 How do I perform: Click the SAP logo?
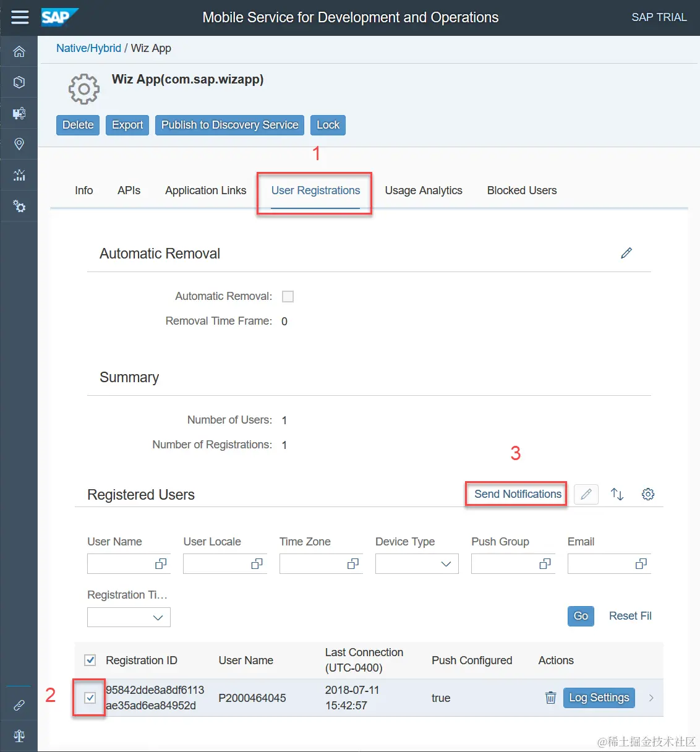coord(59,17)
